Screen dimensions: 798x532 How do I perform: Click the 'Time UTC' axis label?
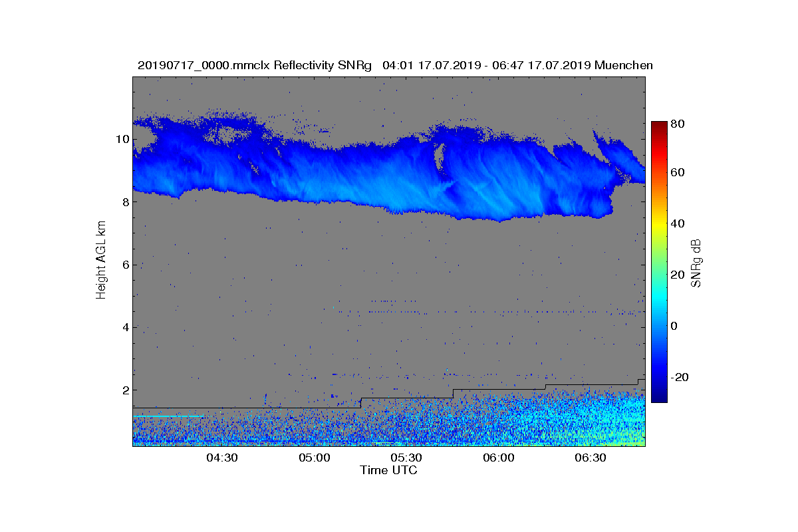(389, 470)
